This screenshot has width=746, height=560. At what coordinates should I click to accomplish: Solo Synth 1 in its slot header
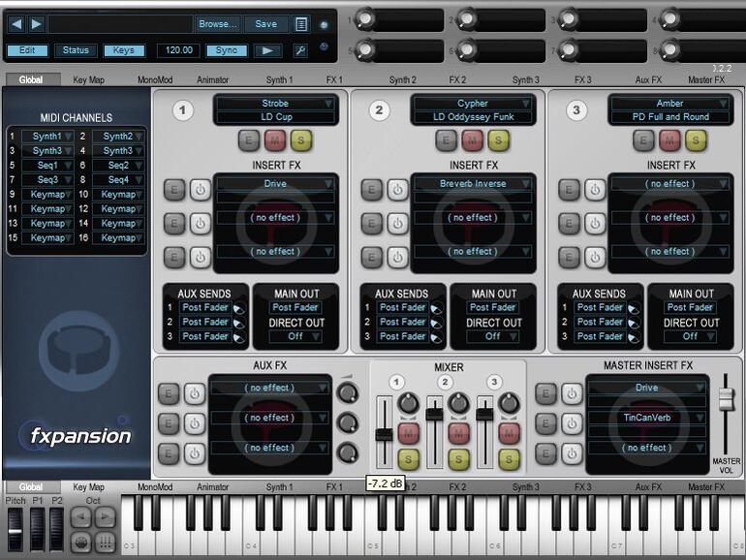[x=300, y=140]
